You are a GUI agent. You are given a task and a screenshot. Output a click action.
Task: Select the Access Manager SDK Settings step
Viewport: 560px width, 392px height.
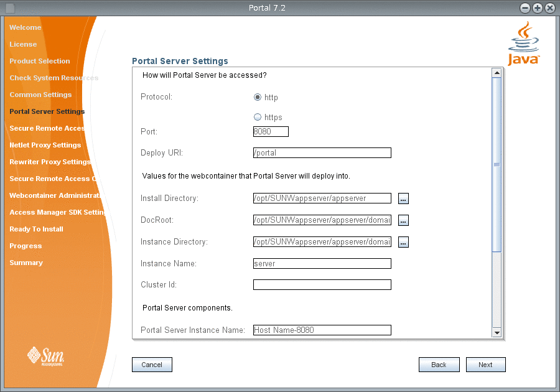coord(57,212)
